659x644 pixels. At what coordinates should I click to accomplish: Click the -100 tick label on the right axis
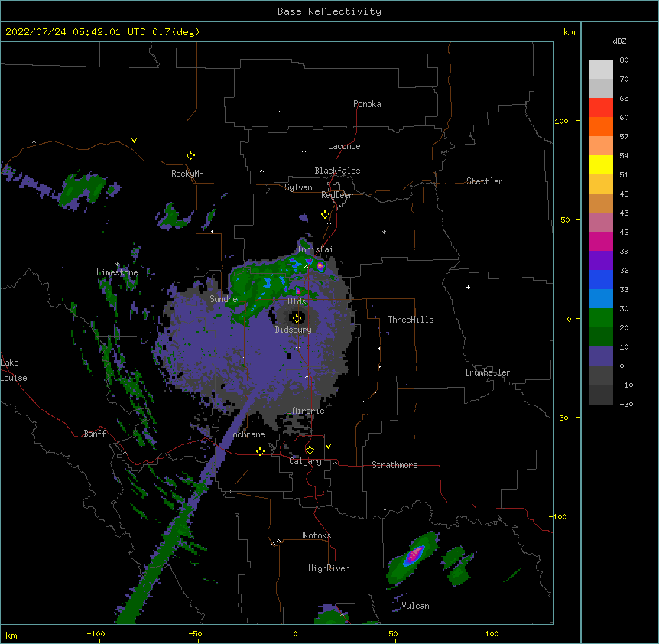[559, 516]
